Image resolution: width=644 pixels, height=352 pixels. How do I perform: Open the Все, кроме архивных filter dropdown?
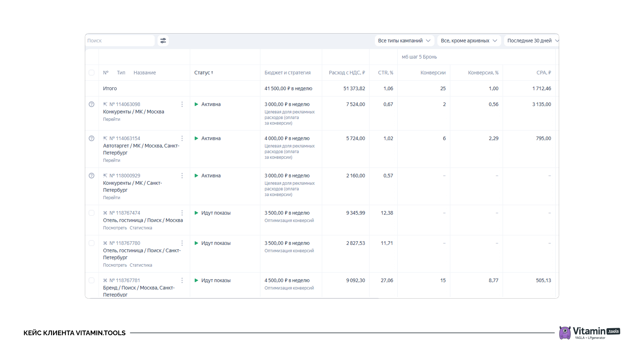pyautogui.click(x=469, y=41)
